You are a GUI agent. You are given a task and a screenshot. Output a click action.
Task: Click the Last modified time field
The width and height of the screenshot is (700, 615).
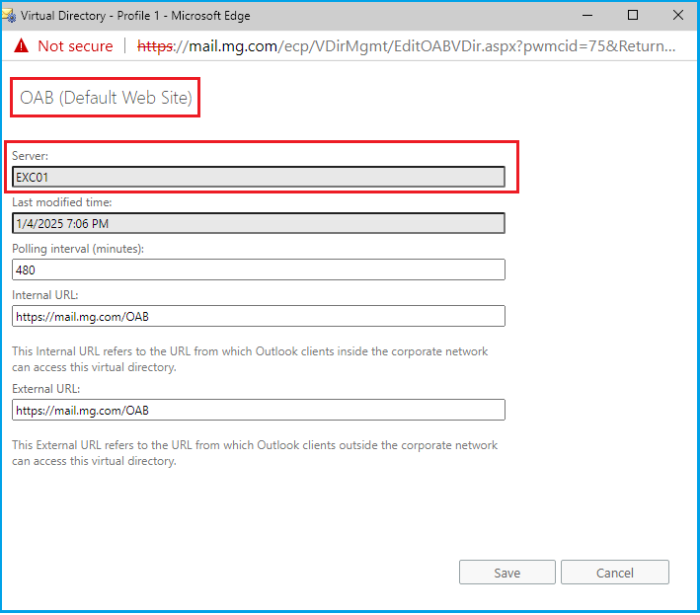(x=259, y=223)
